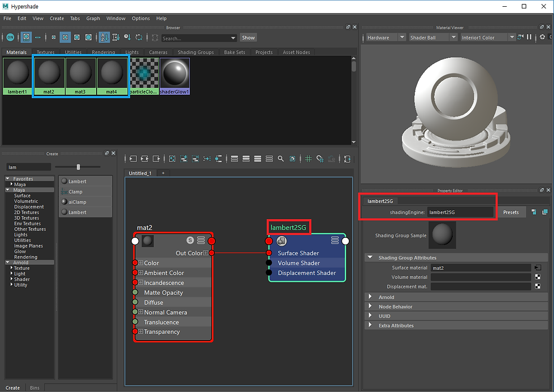Image resolution: width=554 pixels, height=392 pixels.
Task: Click the Browser Search field
Action: [196, 38]
